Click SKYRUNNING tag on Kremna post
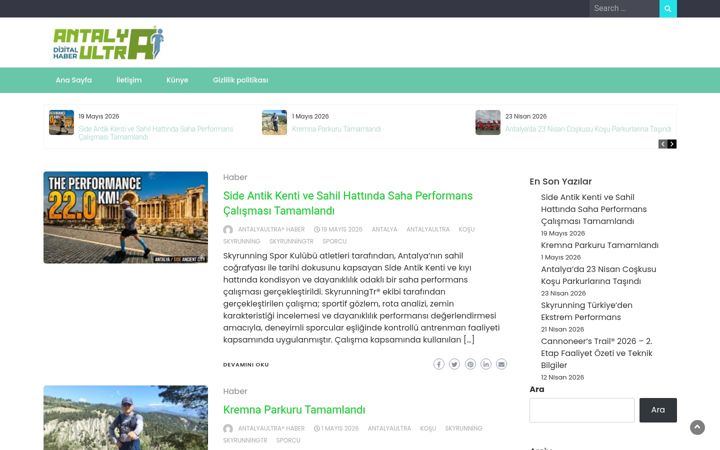 [x=464, y=428]
